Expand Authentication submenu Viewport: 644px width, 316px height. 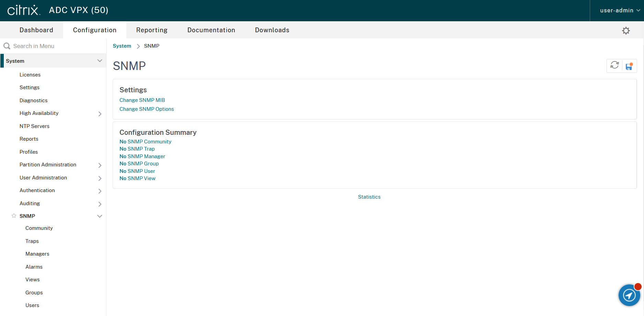tap(100, 191)
